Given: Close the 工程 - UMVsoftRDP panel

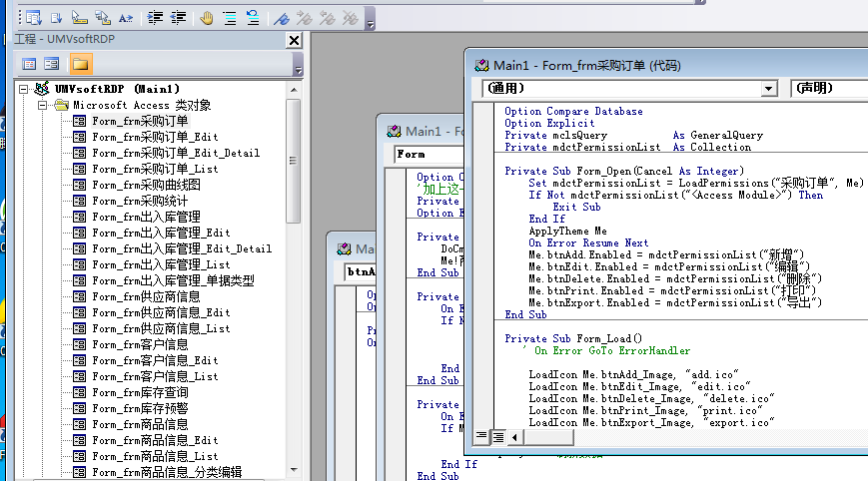Looking at the screenshot, I should (294, 40).
